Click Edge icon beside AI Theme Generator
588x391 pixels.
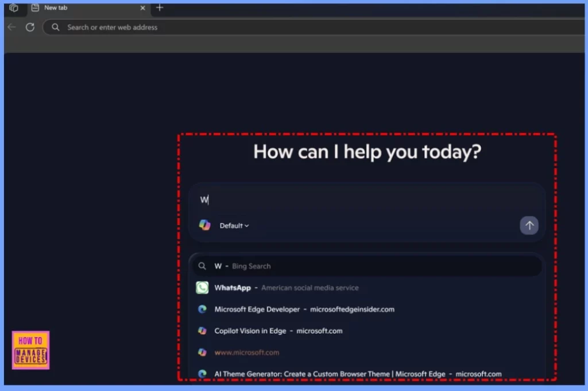click(202, 374)
